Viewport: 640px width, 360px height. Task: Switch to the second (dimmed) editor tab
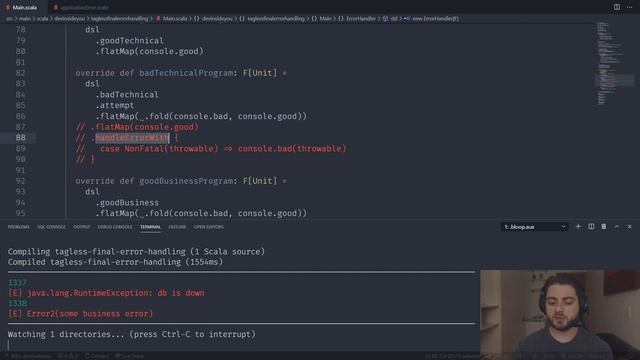(82, 7)
